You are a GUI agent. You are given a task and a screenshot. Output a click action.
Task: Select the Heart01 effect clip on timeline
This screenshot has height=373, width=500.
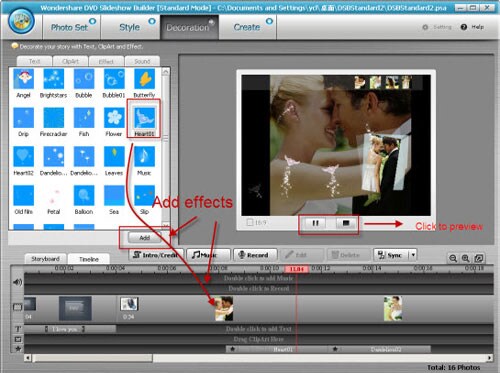point(276,349)
